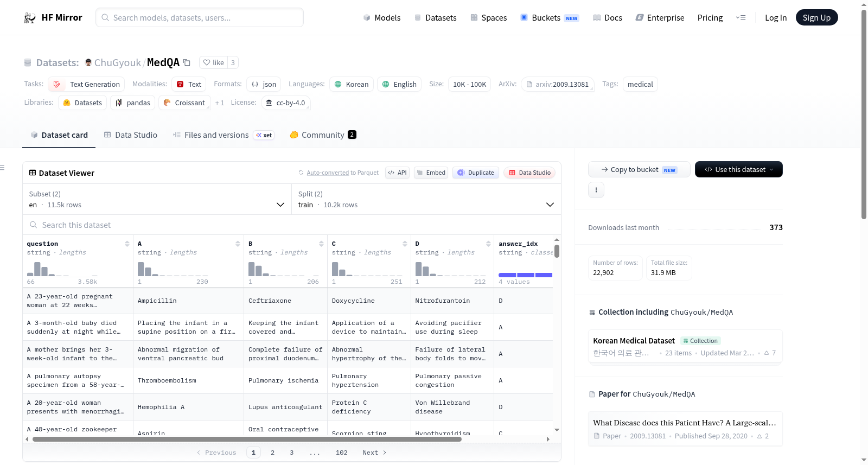The width and height of the screenshot is (868, 465).
Task: Filter by Korean language tag
Action: pos(352,84)
